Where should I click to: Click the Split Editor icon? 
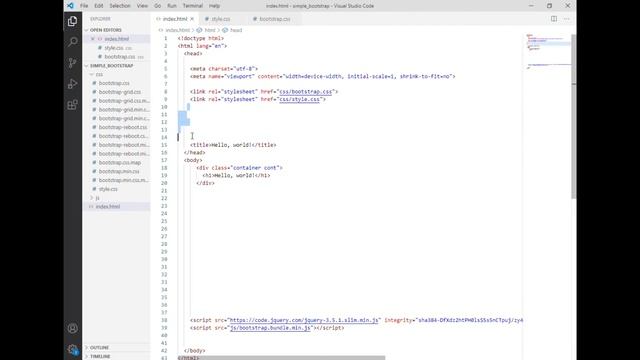point(553,19)
